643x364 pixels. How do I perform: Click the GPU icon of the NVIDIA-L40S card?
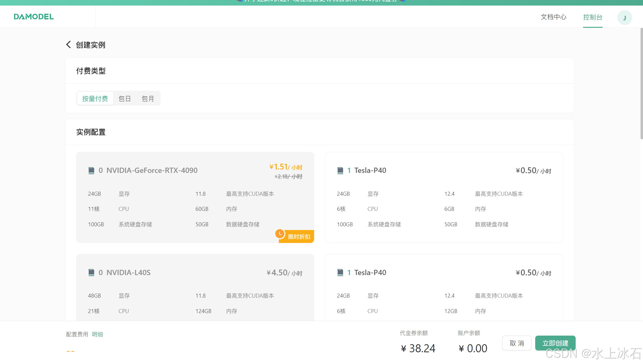91,273
